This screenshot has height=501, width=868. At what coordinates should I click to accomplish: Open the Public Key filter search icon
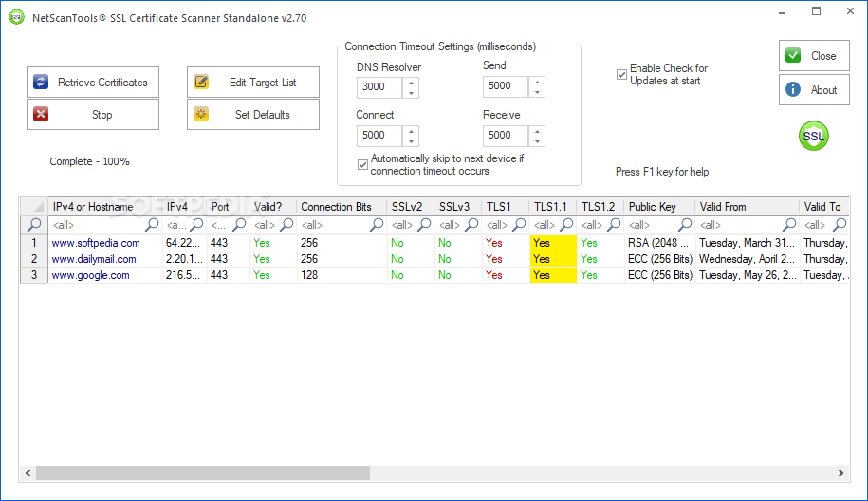[685, 225]
